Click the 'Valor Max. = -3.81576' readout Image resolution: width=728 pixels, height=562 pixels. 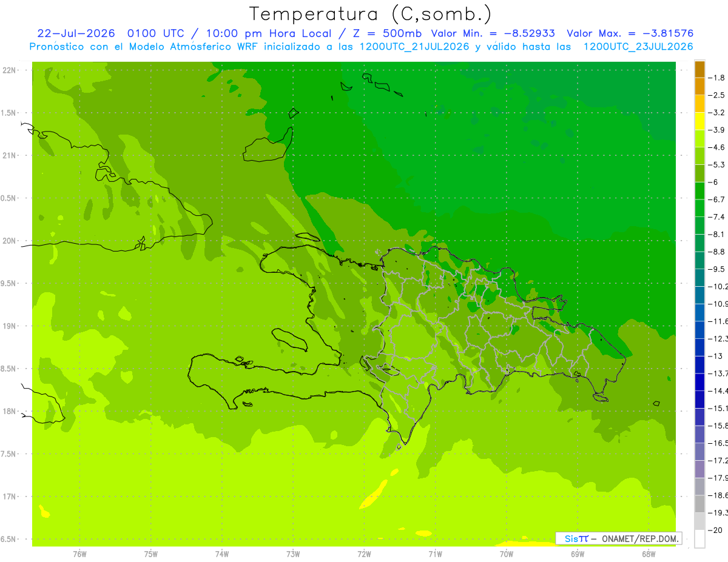630,33
